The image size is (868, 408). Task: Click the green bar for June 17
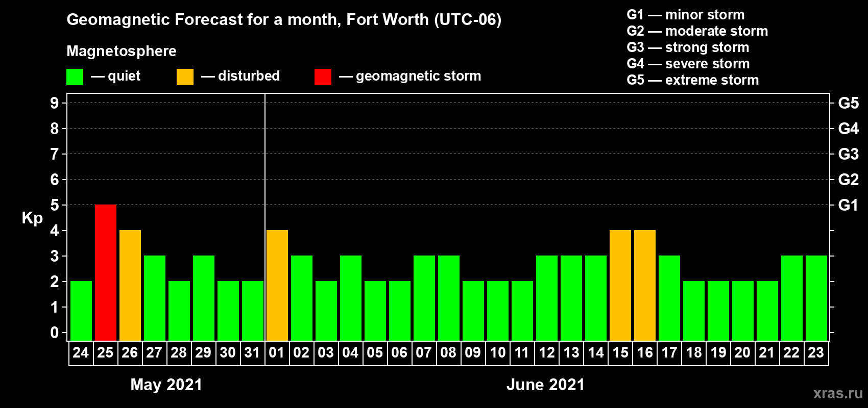pos(669,298)
